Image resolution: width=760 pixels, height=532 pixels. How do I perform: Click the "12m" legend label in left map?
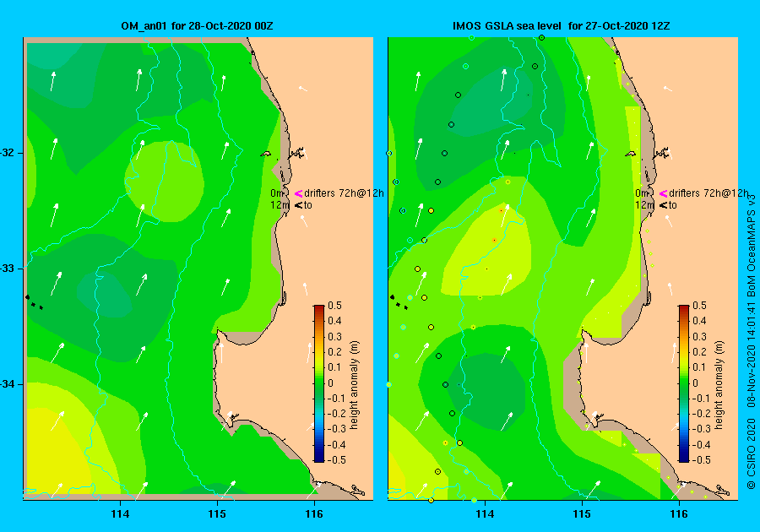(280, 205)
